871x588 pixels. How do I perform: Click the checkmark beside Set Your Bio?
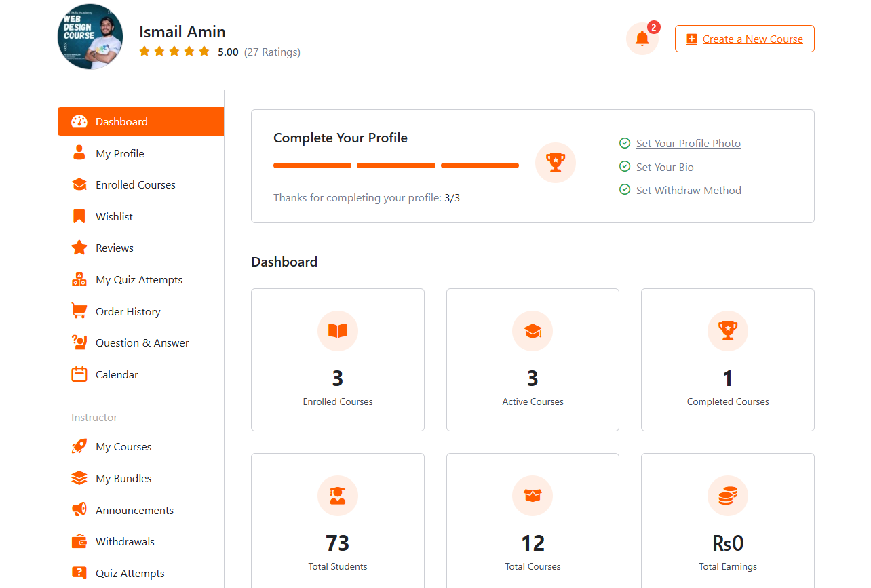click(625, 167)
